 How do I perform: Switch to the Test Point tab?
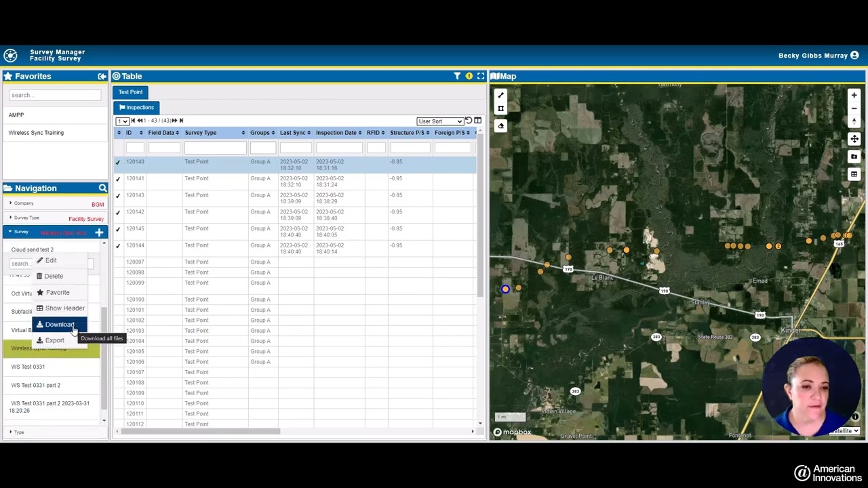(131, 92)
